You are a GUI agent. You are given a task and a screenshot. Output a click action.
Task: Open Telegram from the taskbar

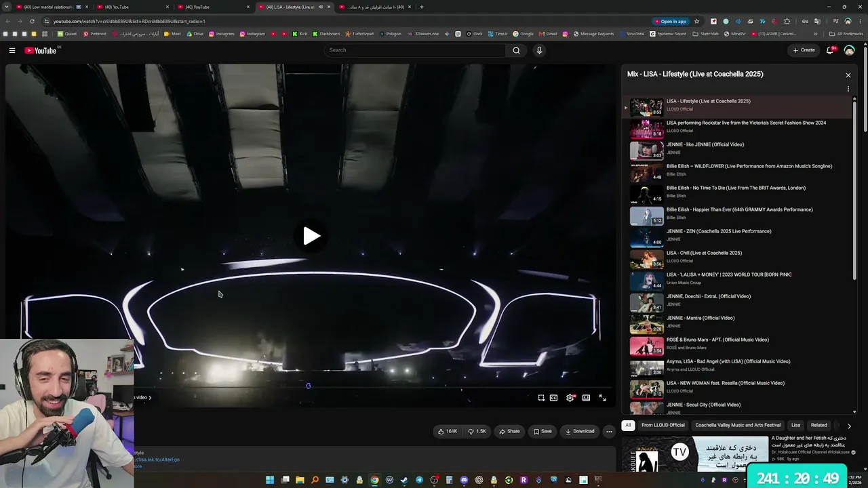click(419, 481)
